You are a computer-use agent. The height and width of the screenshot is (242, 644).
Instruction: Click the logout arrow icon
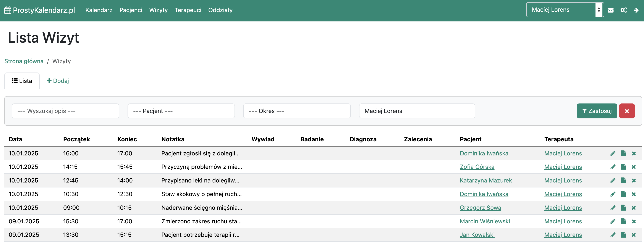pyautogui.click(x=636, y=10)
